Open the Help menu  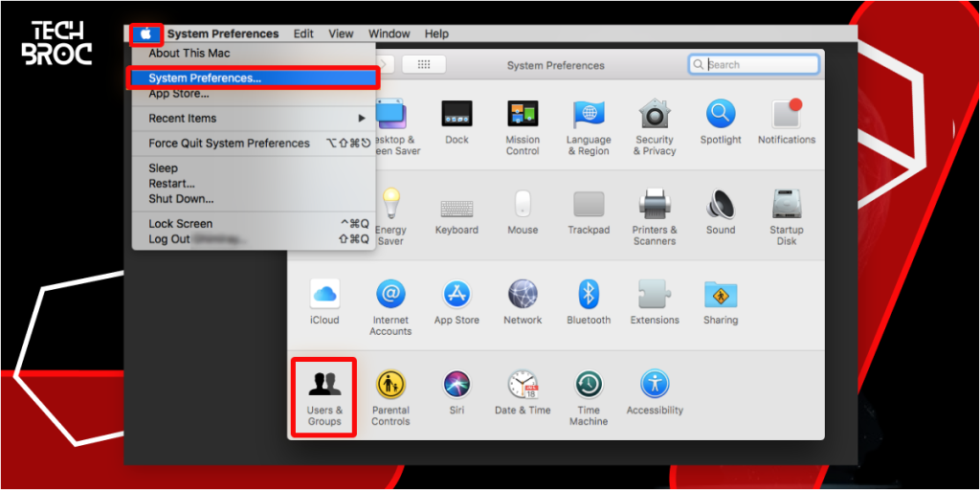[436, 33]
